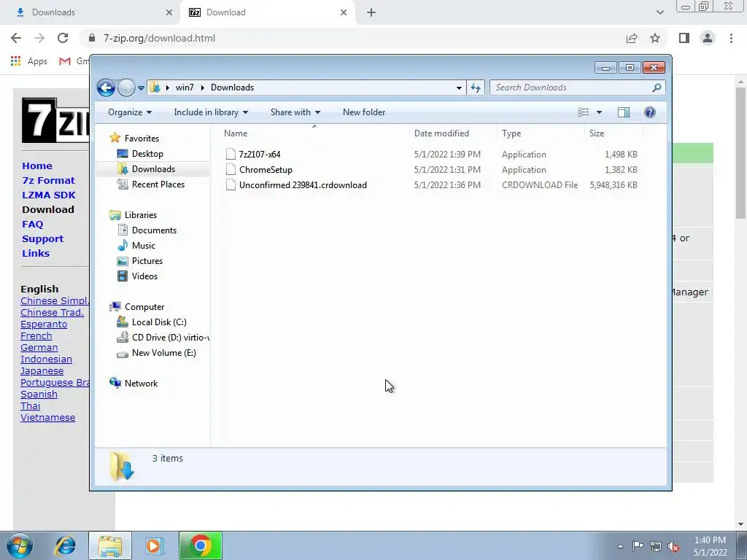This screenshot has height=560, width=747.
Task: Close the Chrome Downloads tab
Action: [169, 12]
